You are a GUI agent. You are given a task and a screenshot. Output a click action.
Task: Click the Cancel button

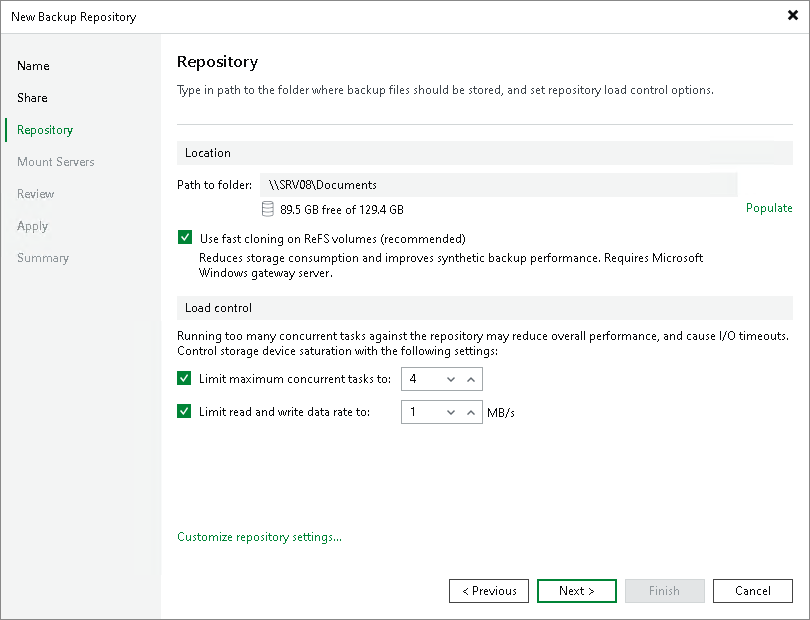tap(753, 591)
